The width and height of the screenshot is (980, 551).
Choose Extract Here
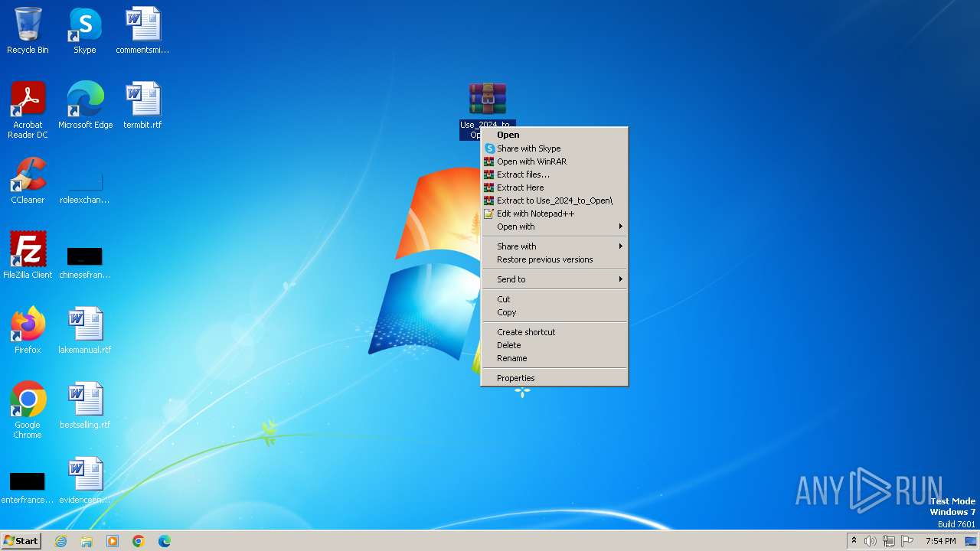click(554, 187)
